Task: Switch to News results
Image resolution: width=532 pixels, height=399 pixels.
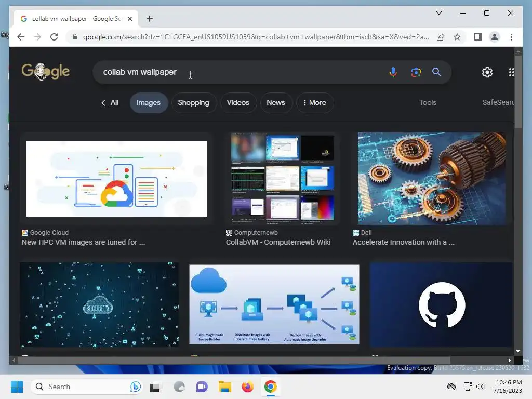Action: coord(276,102)
